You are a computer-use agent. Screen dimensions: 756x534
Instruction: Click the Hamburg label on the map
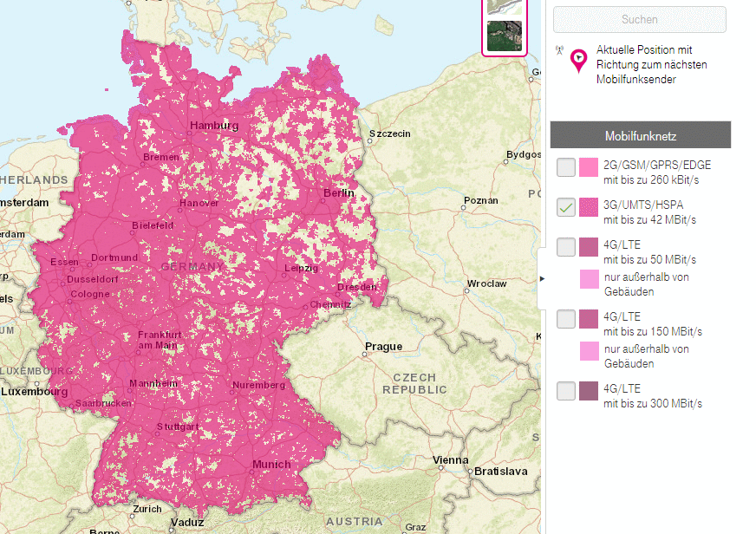point(213,127)
